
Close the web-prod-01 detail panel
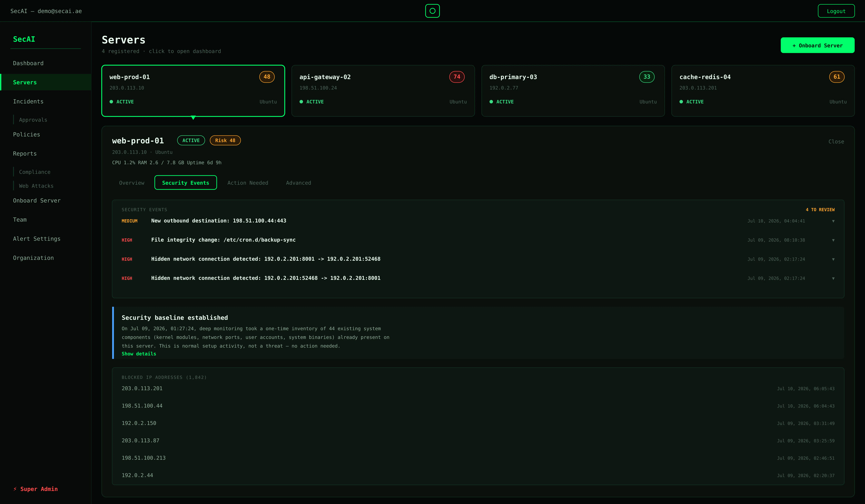(836, 141)
